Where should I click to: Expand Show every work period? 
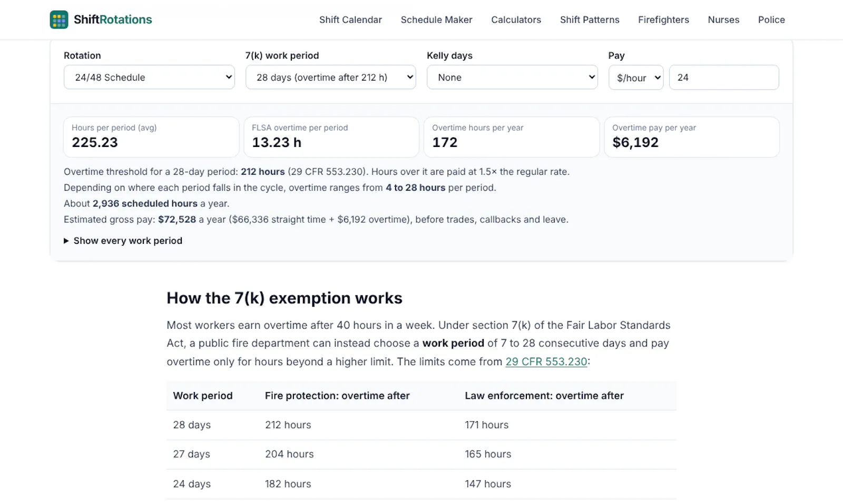click(123, 241)
